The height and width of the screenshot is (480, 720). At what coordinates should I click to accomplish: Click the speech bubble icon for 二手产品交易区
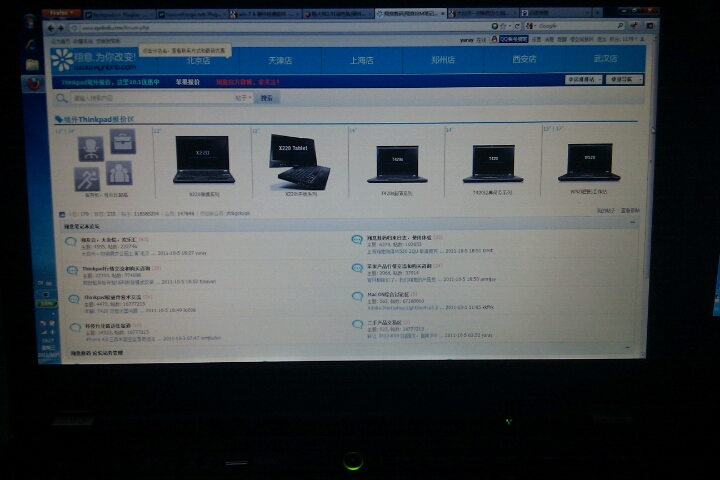[357, 325]
